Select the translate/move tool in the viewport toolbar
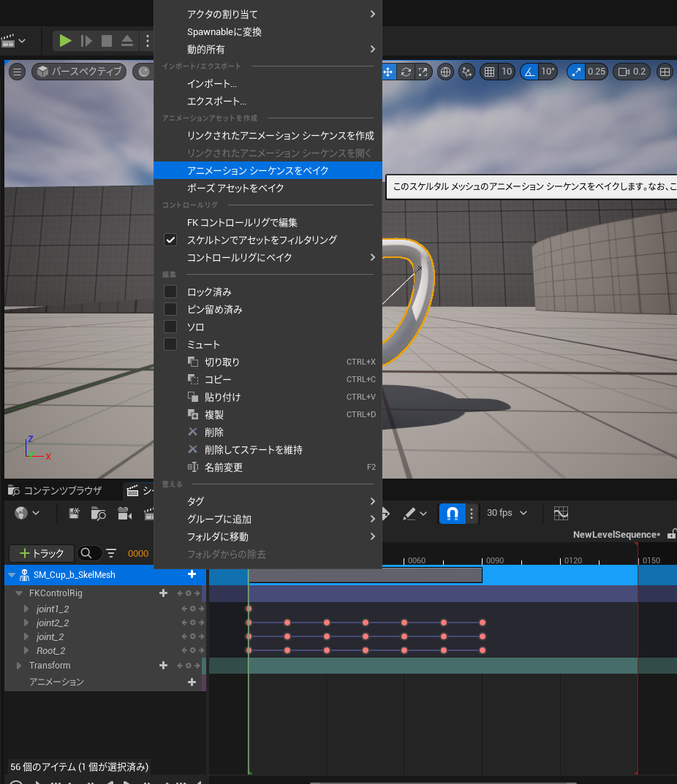The height and width of the screenshot is (784, 677). [388, 71]
